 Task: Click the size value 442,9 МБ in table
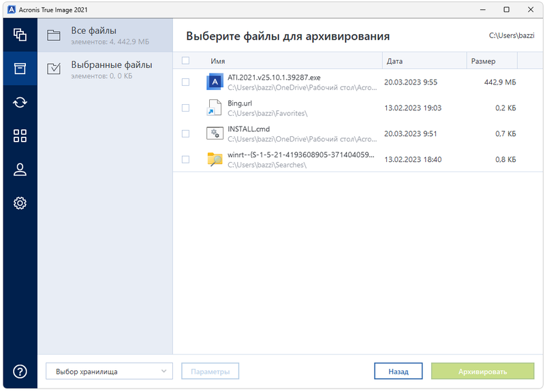coord(500,82)
